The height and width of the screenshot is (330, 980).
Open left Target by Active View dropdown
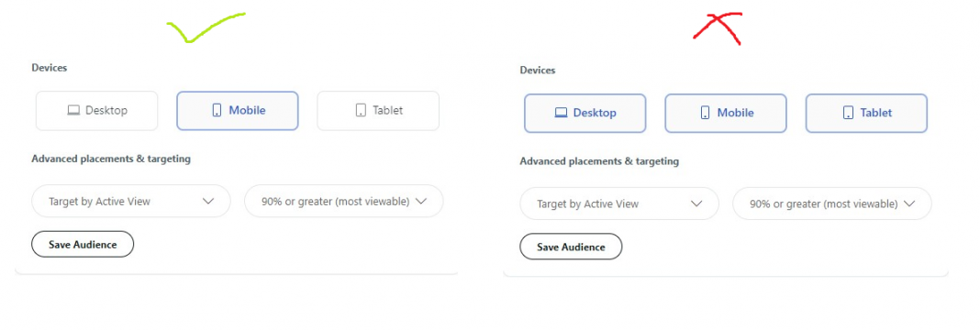[x=131, y=201]
